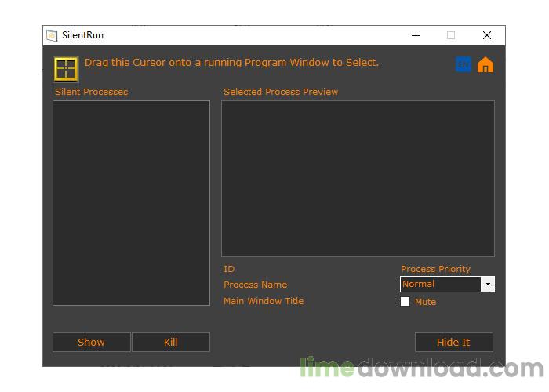549x392 pixels.
Task: Click the yellow crosshair window-picker cursor icon
Action: click(x=66, y=69)
